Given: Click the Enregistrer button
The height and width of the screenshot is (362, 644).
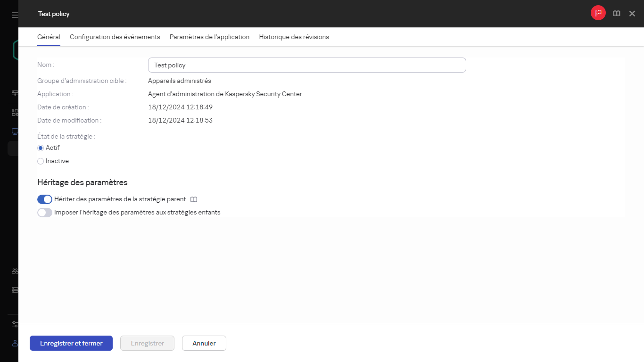Looking at the screenshot, I should [147, 343].
